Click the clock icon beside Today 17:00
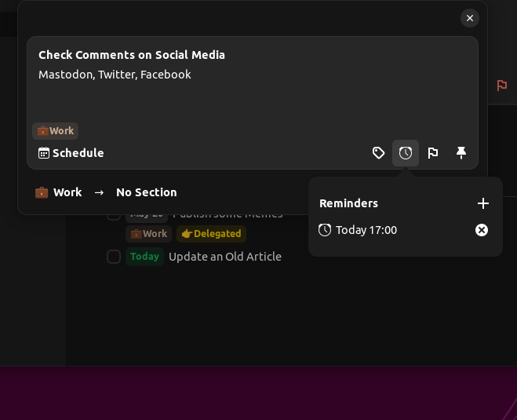This screenshot has height=420, width=517. (x=325, y=230)
